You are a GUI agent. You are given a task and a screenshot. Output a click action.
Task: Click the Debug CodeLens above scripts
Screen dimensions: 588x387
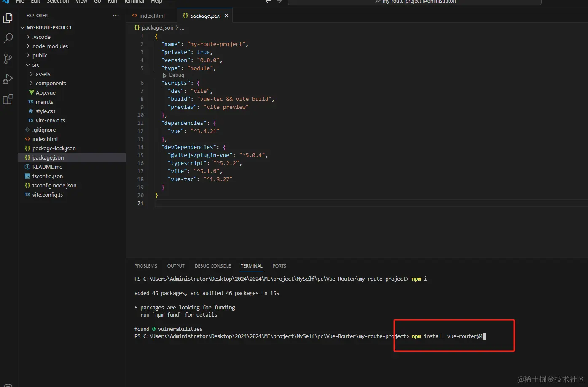(x=174, y=75)
